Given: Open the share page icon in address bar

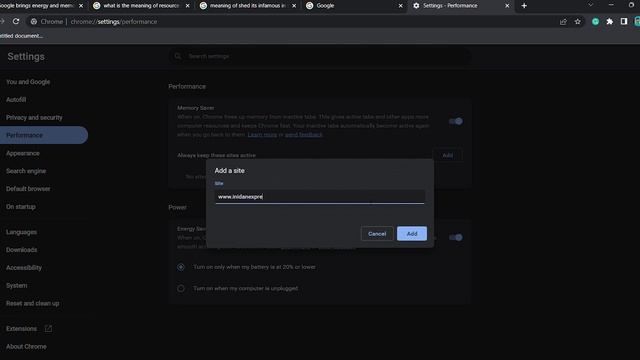Looking at the screenshot, I should click(x=563, y=22).
